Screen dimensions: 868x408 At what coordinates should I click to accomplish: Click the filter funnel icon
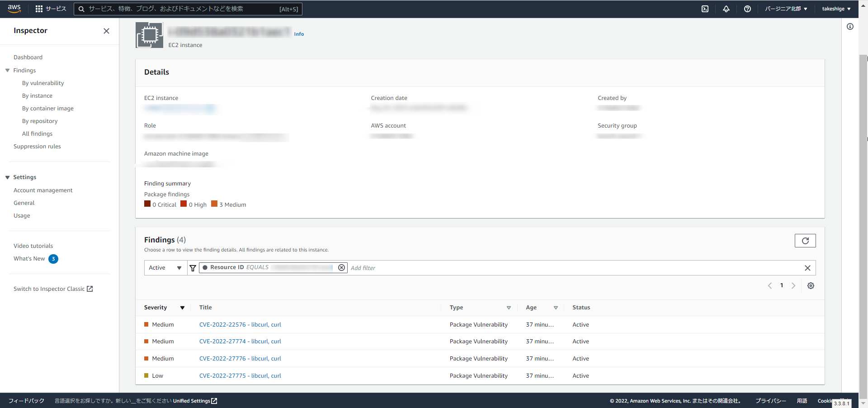click(193, 268)
